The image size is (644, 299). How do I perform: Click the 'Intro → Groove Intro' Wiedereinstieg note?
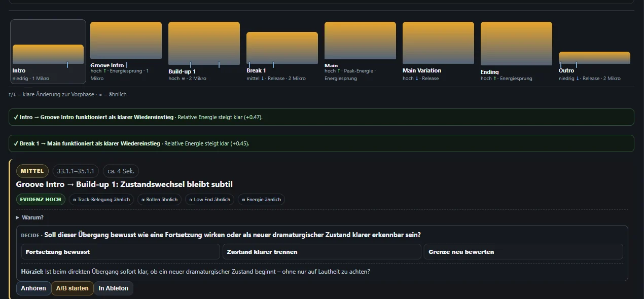click(x=321, y=117)
